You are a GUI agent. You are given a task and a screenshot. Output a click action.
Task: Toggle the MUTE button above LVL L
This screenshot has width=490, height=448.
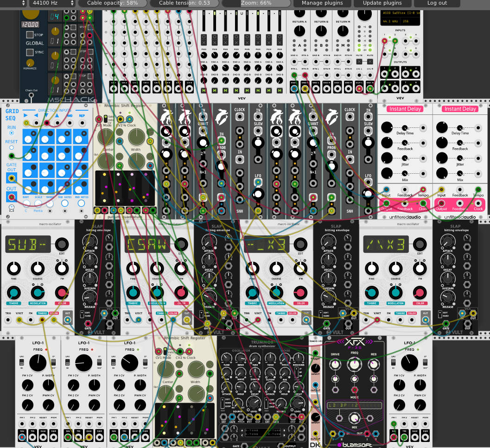point(359,62)
